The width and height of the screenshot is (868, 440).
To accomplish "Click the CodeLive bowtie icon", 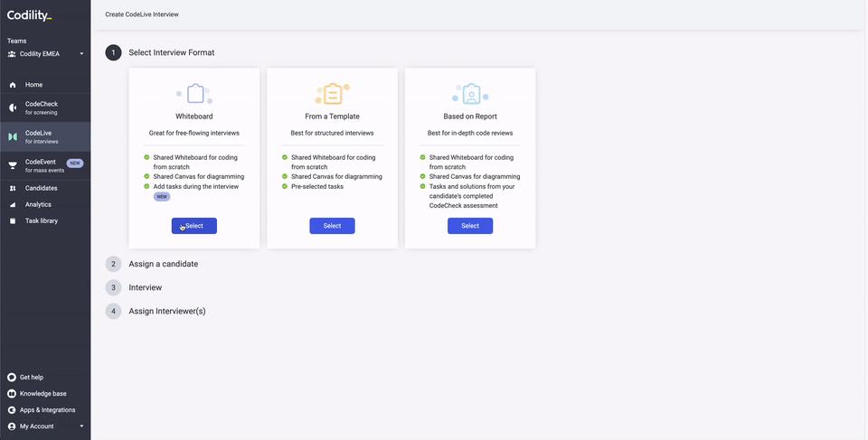I will pos(13,136).
